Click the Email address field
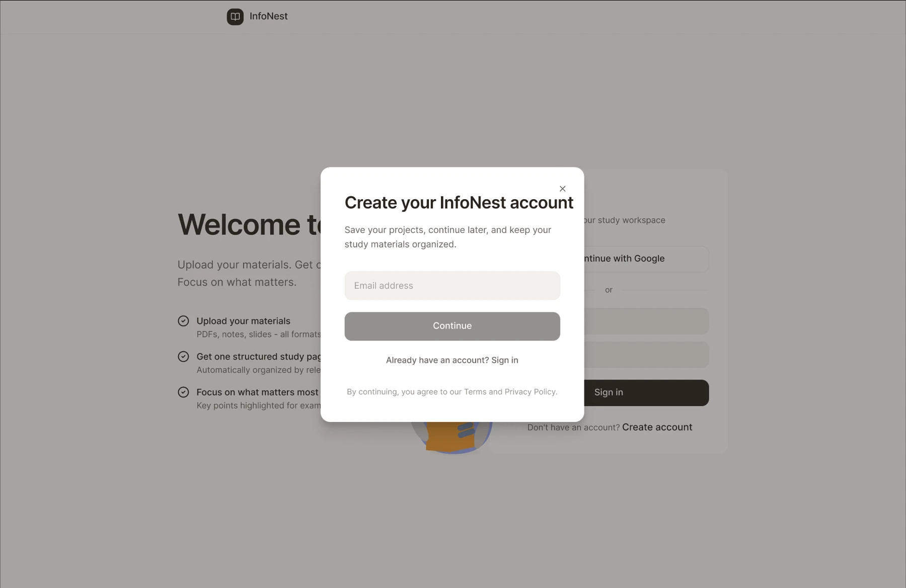Image resolution: width=906 pixels, height=588 pixels. [452, 286]
